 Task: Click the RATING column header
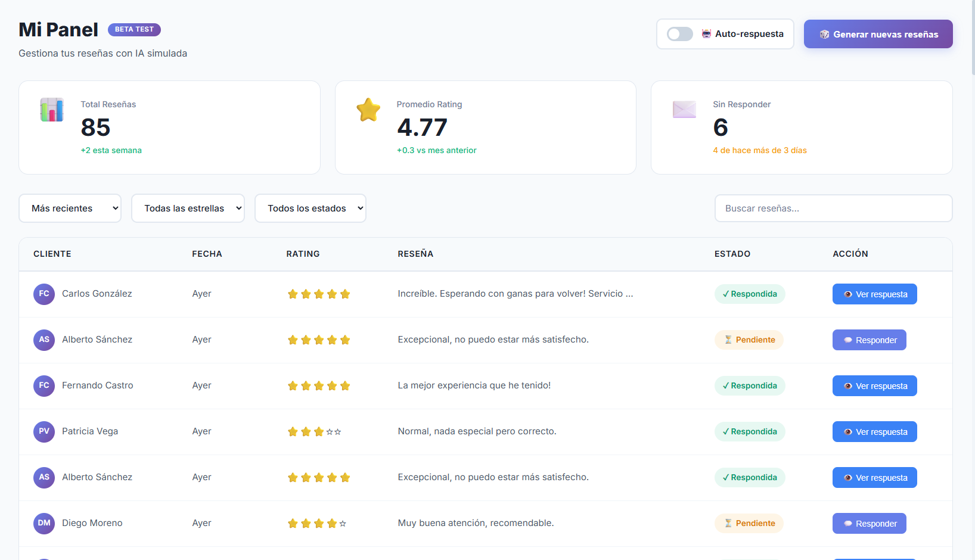pyautogui.click(x=303, y=254)
